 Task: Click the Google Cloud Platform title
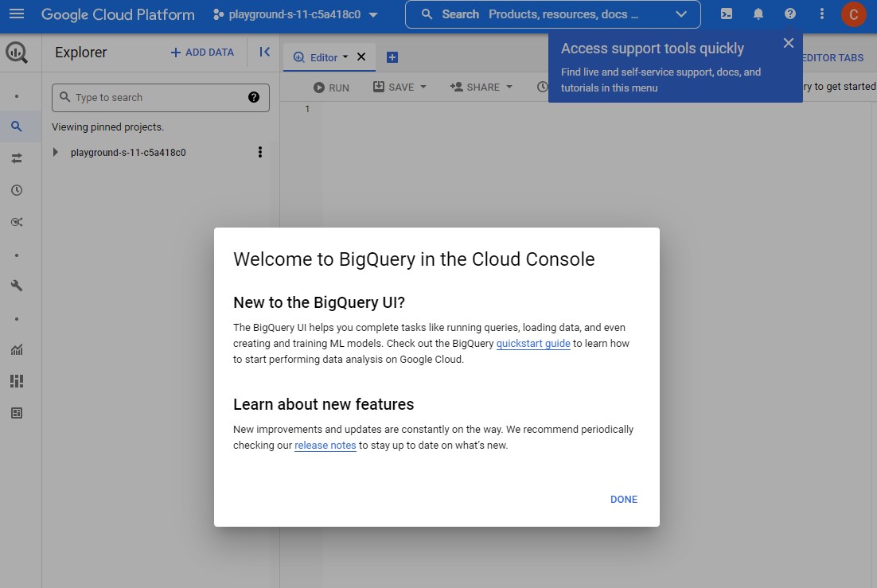pos(118,14)
